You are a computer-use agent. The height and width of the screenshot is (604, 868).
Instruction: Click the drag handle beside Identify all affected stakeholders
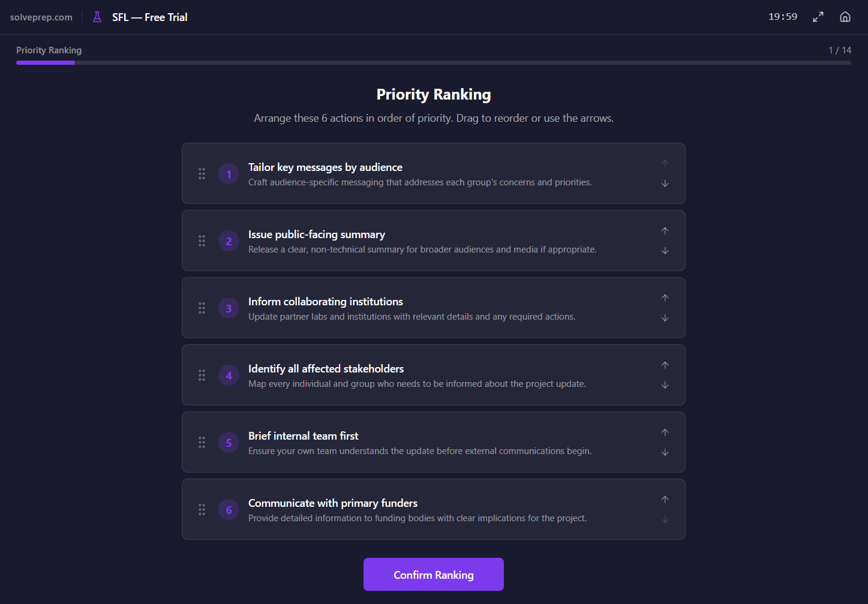202,375
